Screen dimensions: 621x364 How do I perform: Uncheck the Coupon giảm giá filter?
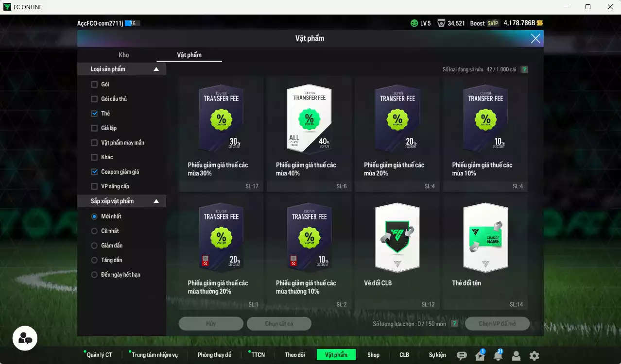pos(94,172)
